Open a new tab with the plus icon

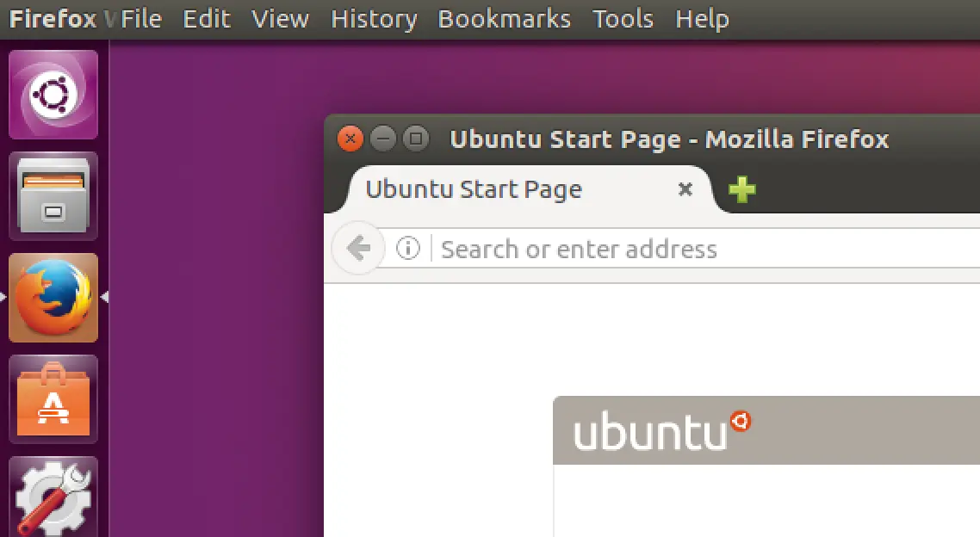coord(741,189)
